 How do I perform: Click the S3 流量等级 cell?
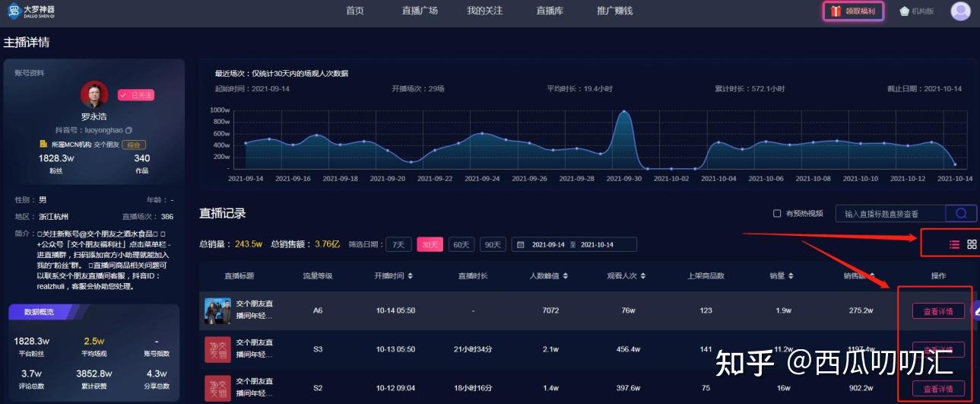pyautogui.click(x=318, y=349)
